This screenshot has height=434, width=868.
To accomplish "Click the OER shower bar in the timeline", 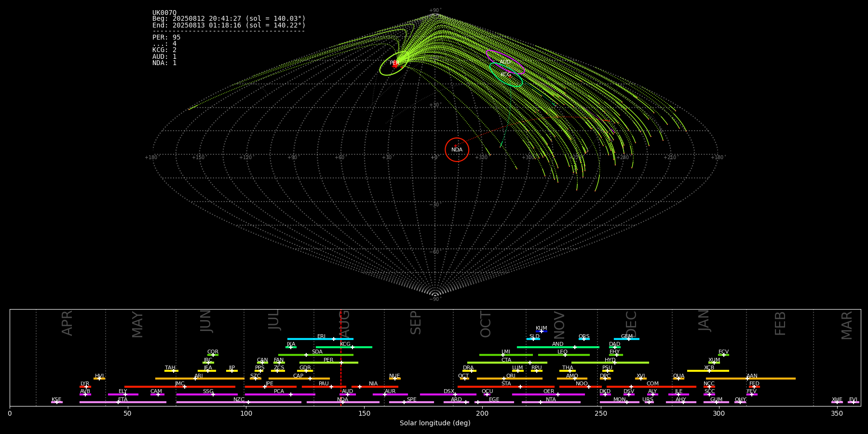I will [x=548, y=394].
